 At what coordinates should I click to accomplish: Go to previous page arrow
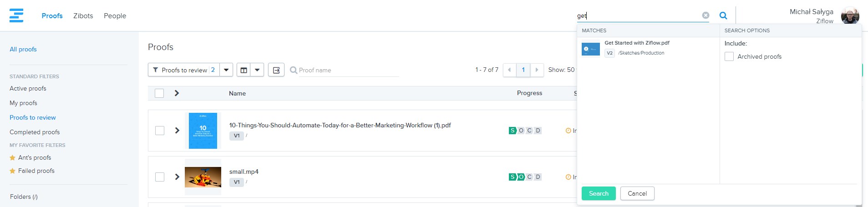coord(509,70)
